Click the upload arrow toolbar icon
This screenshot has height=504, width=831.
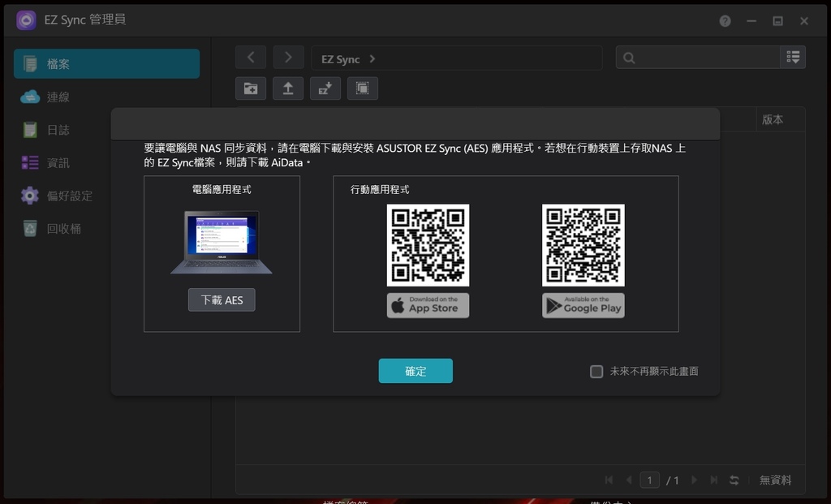pos(288,88)
